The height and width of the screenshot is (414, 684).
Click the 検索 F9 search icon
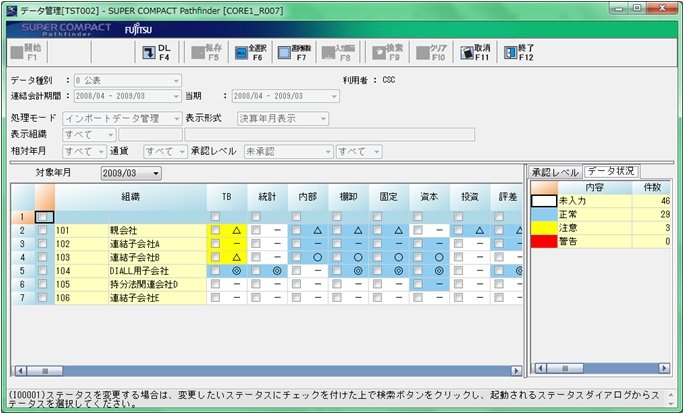click(x=379, y=53)
